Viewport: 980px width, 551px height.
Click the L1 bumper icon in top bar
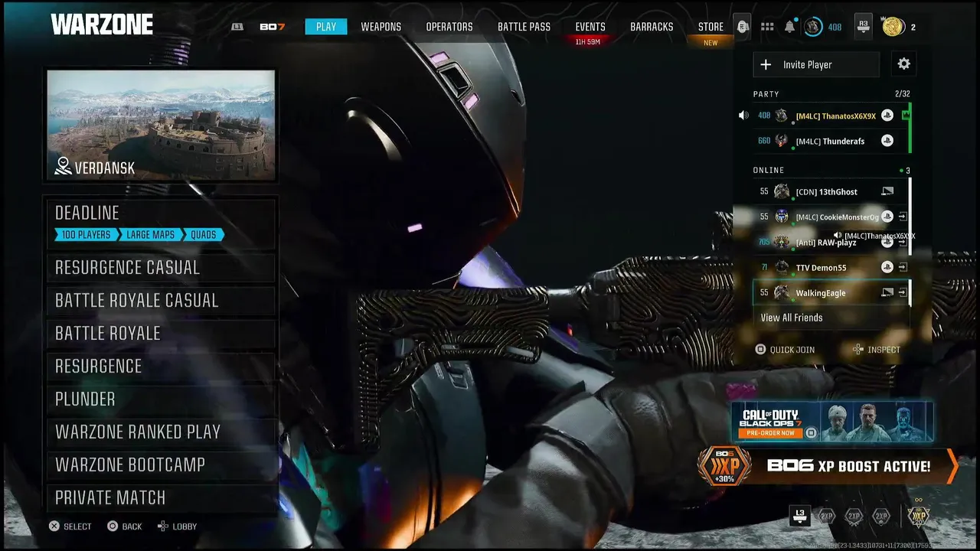(237, 27)
